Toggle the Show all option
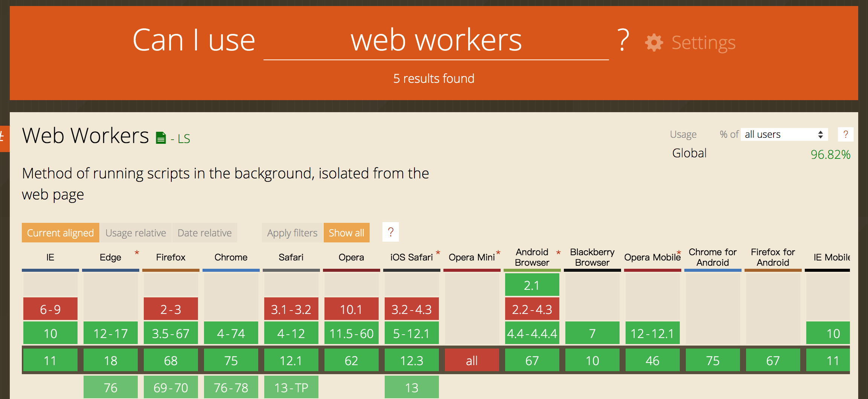 pos(346,233)
